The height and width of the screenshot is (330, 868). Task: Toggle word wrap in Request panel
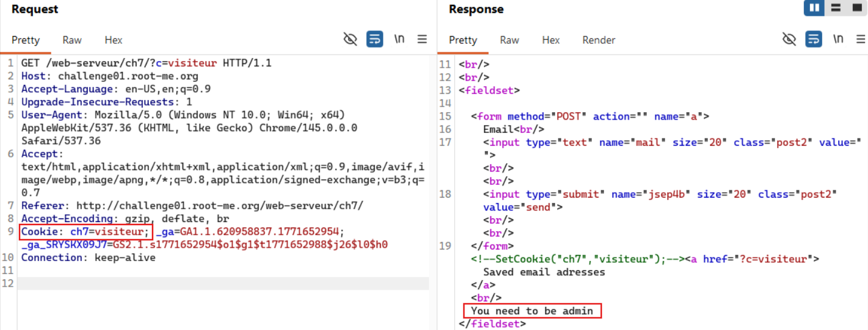click(x=375, y=40)
